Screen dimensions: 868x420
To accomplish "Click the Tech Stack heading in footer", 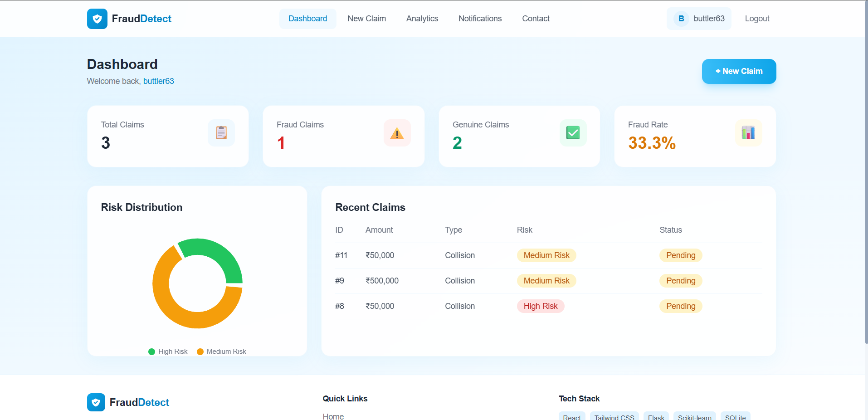I will click(x=579, y=399).
